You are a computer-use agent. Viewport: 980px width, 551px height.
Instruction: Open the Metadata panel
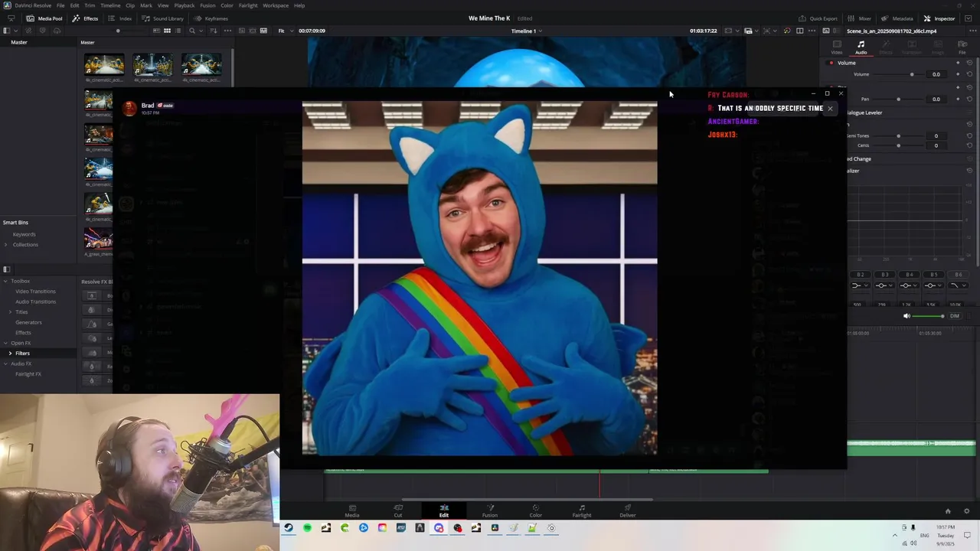tap(897, 18)
